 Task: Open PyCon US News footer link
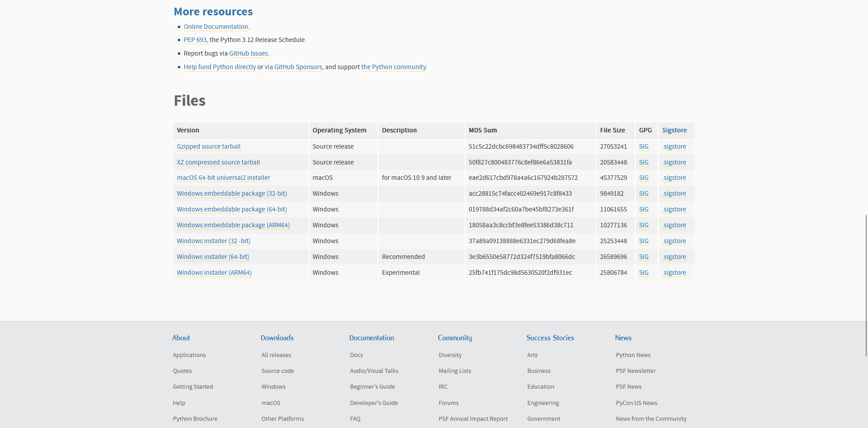click(637, 403)
